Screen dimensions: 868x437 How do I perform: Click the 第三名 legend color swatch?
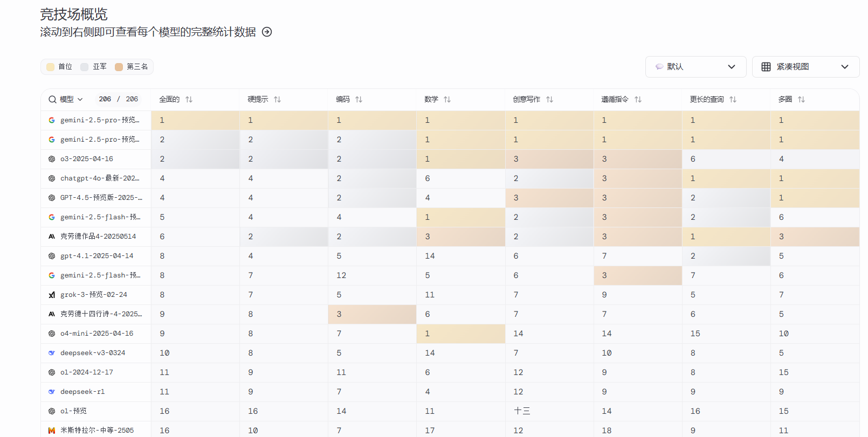click(119, 67)
